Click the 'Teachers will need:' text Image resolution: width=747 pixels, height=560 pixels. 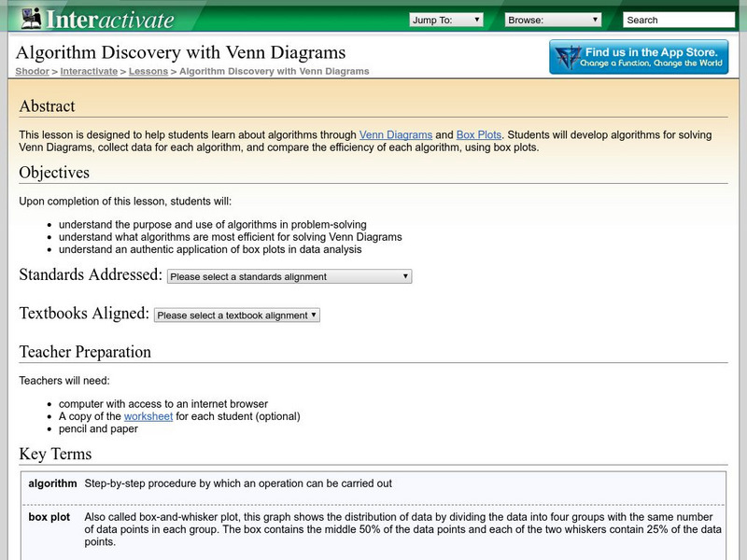(x=64, y=381)
